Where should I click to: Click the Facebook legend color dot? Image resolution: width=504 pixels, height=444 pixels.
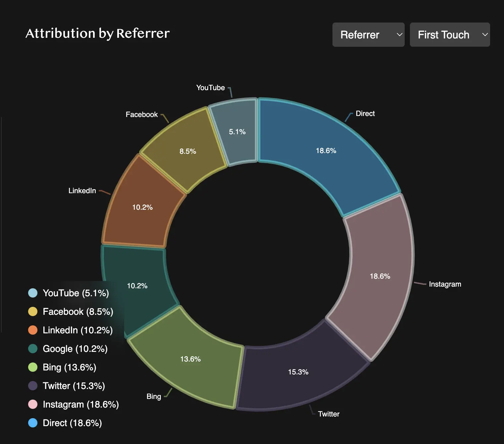pyautogui.click(x=33, y=311)
